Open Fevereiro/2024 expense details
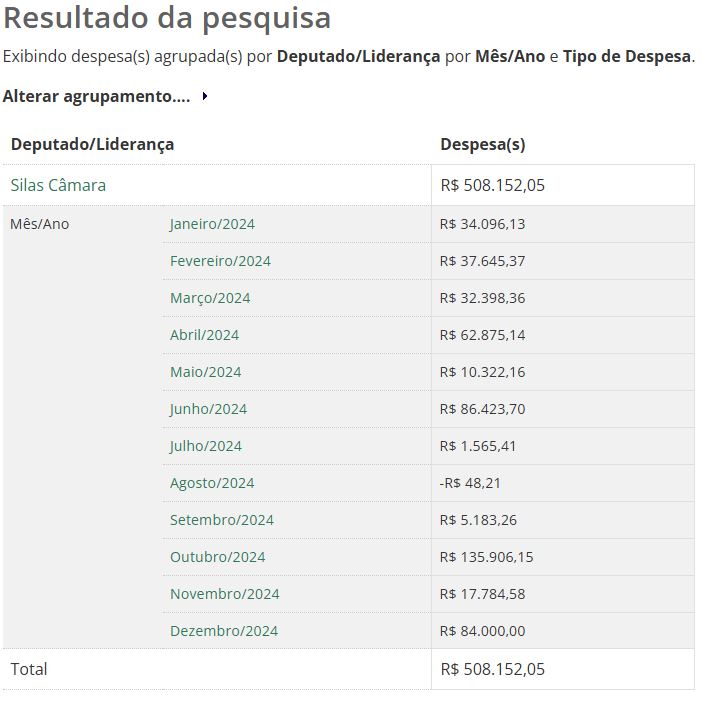The width and height of the screenshot is (715, 708). pos(220,261)
